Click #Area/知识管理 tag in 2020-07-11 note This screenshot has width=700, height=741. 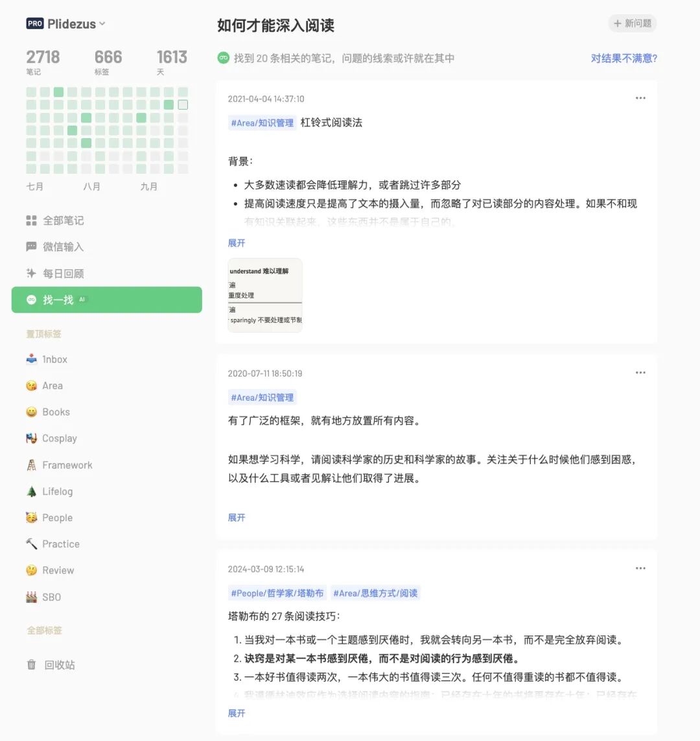262,397
